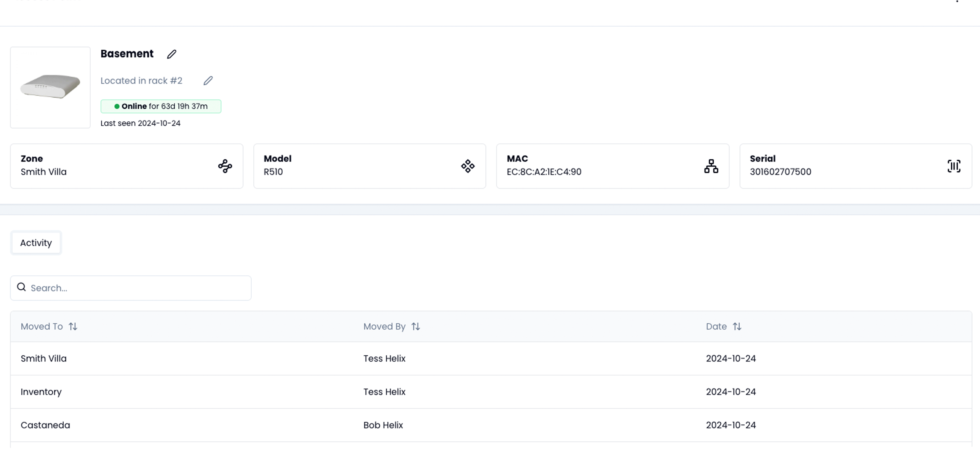The width and height of the screenshot is (980, 449).
Task: Click the access point device thumbnail
Action: (x=50, y=87)
